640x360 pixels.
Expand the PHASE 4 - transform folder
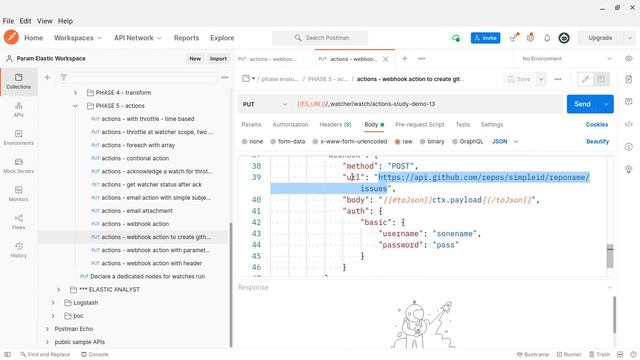[x=76, y=93]
